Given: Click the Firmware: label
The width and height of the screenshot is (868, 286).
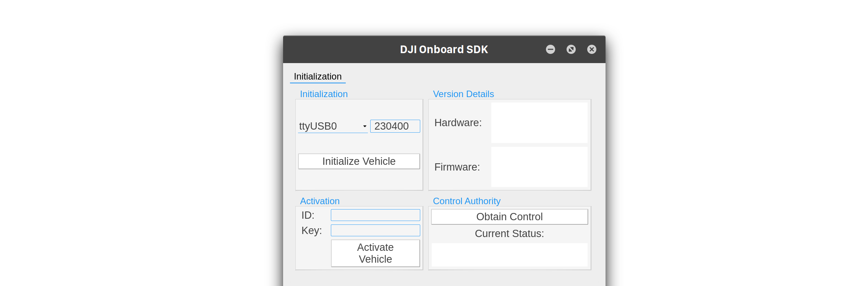Looking at the screenshot, I should (457, 167).
